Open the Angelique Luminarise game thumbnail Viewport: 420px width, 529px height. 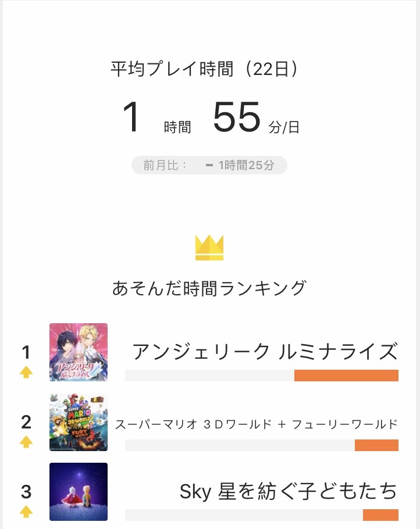(79, 352)
